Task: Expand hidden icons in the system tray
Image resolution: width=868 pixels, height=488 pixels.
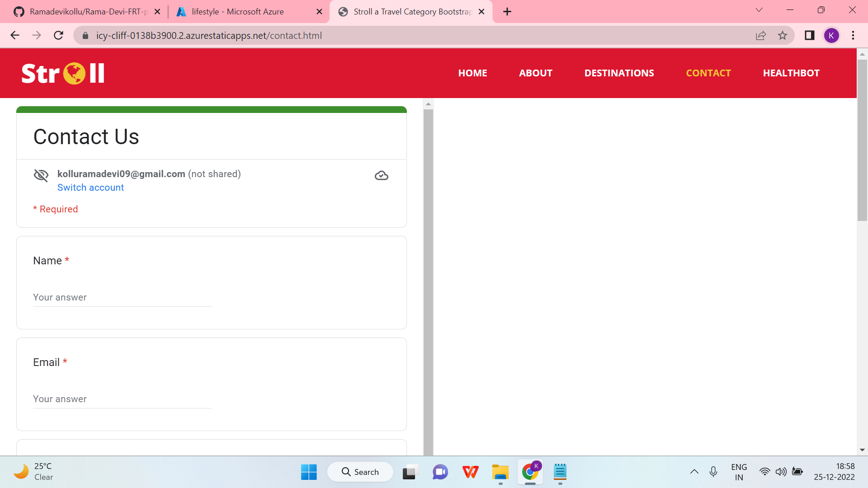Action: click(694, 471)
